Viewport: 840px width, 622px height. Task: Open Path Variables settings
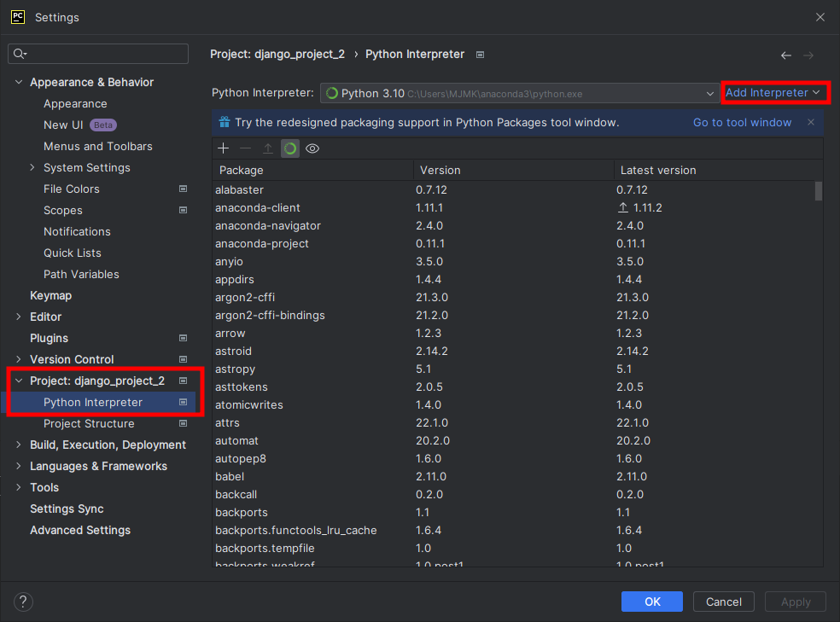pyautogui.click(x=81, y=274)
